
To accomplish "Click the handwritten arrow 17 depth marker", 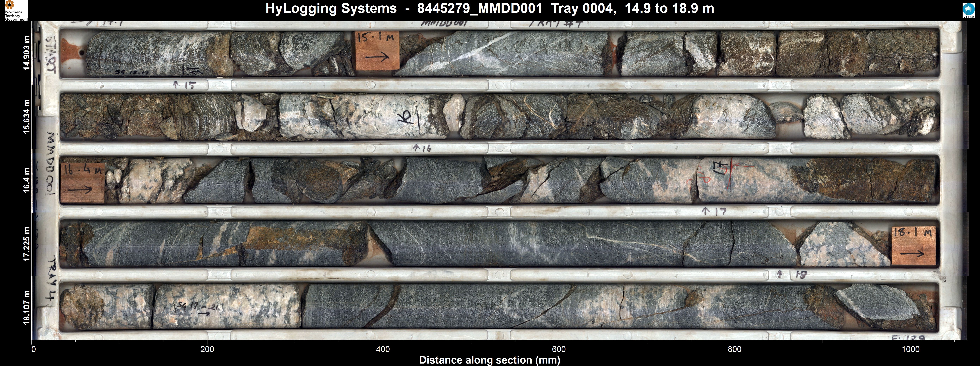I will (714, 211).
